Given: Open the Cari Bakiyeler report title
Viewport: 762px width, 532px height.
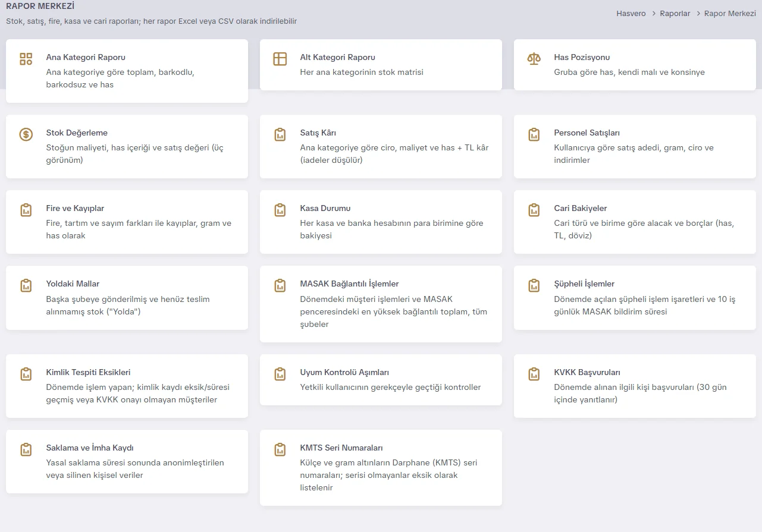Looking at the screenshot, I should [x=580, y=209].
